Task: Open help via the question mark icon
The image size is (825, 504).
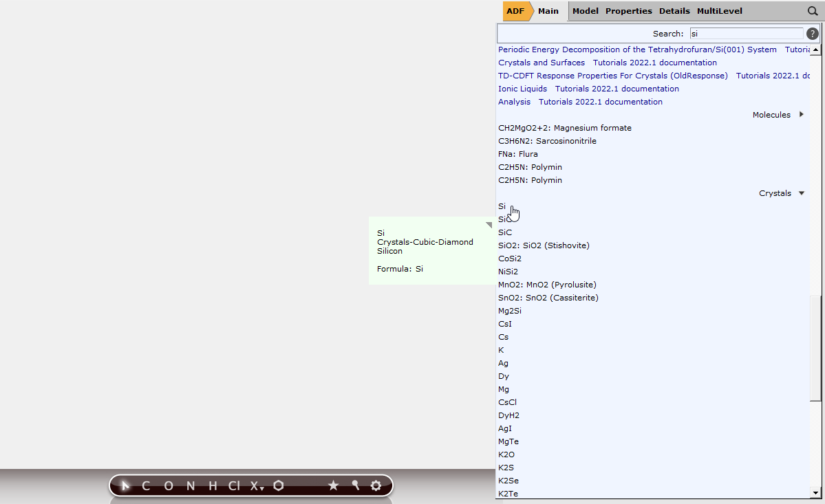Action: point(812,33)
